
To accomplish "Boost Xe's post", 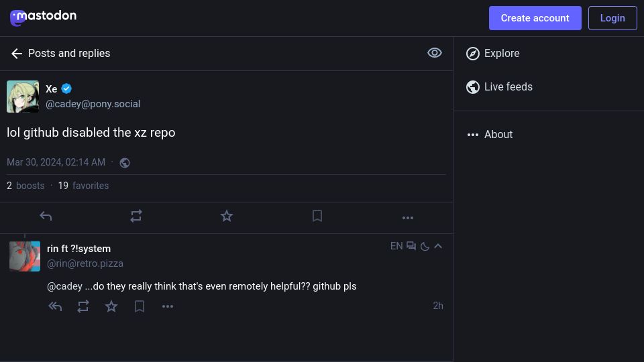I will coord(136,216).
